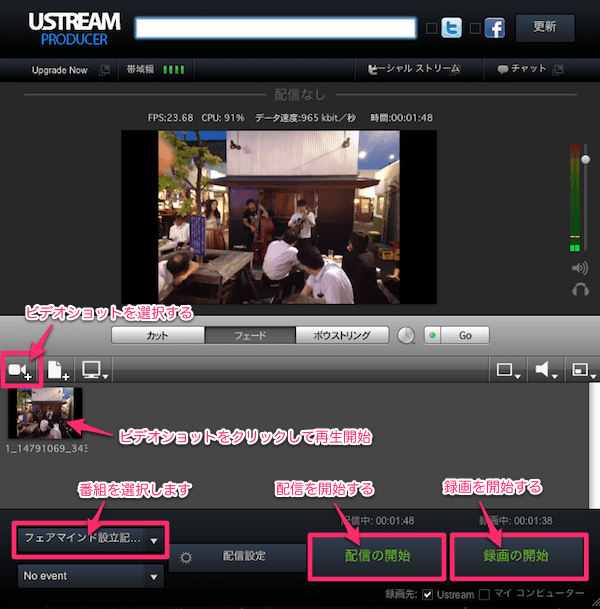Click the chat bubble icon
Screen dimensions: 600x609
(x=503, y=70)
